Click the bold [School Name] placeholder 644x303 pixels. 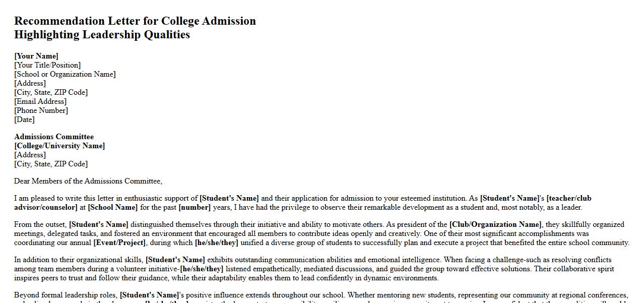112,207
